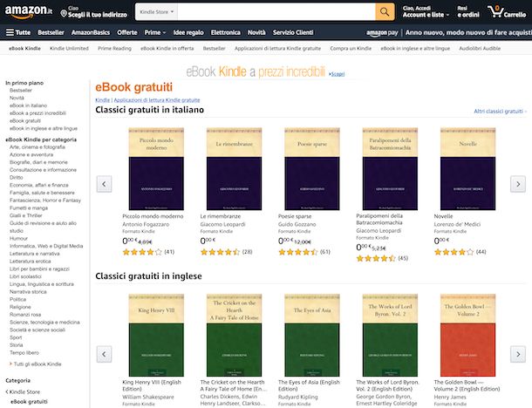Select sidebar category Humour
This screenshot has width=532, height=408.
click(18, 238)
